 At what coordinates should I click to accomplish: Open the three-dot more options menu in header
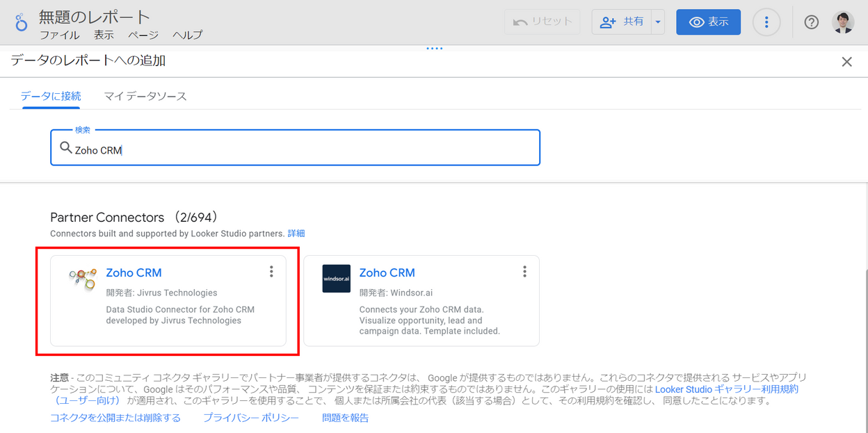[x=766, y=22]
